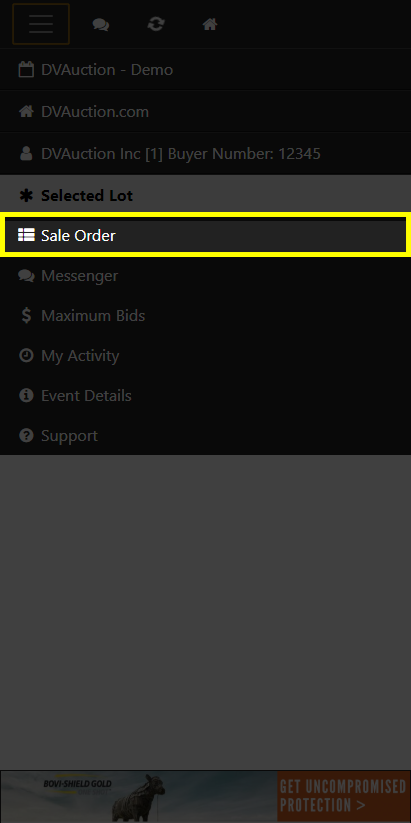Go home via top bar house icon
The image size is (411, 823).
(x=210, y=24)
